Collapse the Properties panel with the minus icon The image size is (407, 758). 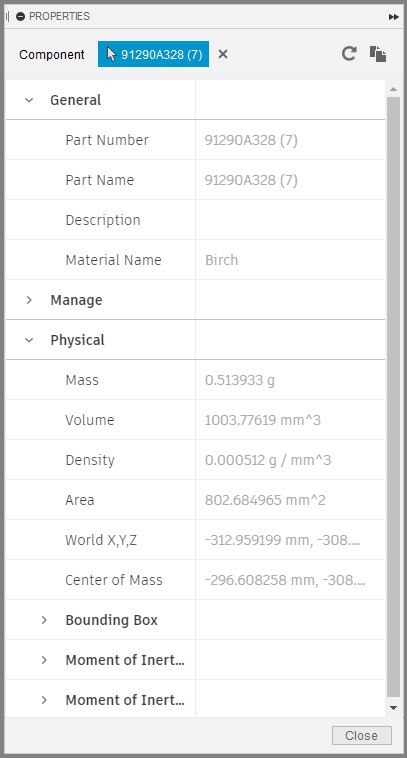click(x=20, y=16)
